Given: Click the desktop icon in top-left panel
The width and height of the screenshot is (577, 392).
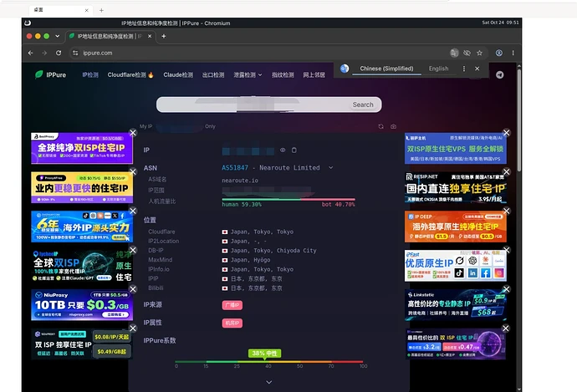Looking at the screenshot, I should coord(28,23).
